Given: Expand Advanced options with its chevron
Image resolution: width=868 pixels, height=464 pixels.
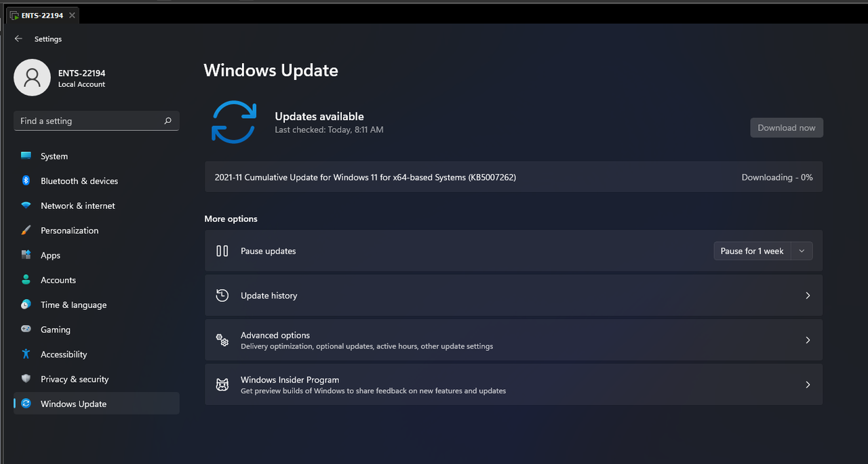Looking at the screenshot, I should coord(808,340).
